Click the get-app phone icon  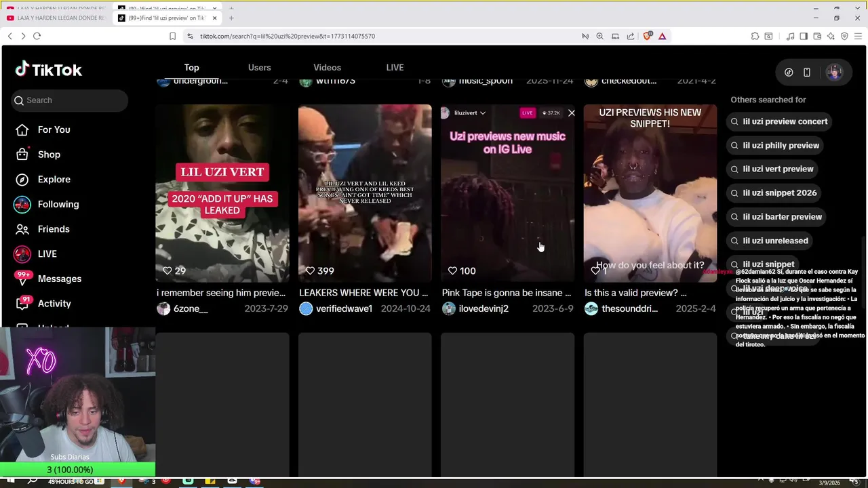[807, 73]
